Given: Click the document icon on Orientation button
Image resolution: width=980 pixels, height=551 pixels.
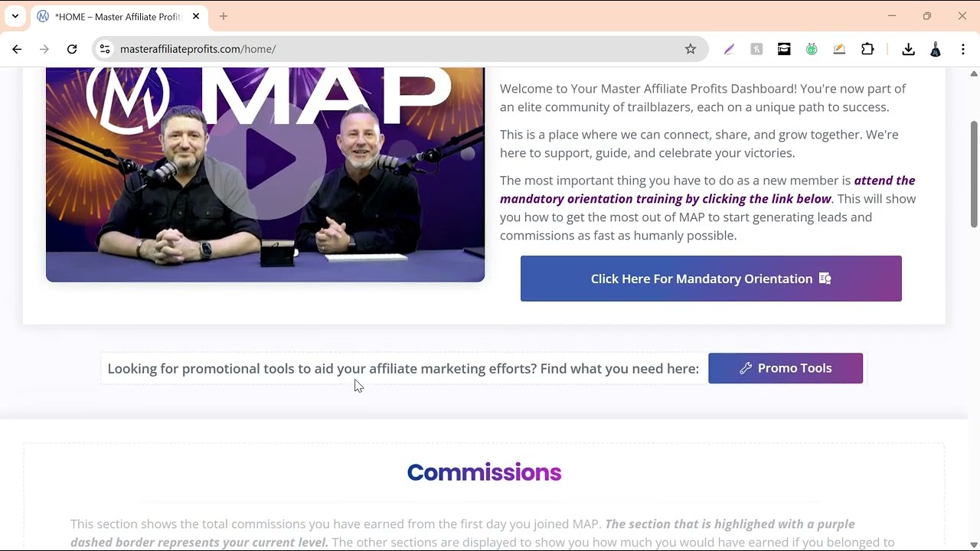Looking at the screenshot, I should point(825,279).
